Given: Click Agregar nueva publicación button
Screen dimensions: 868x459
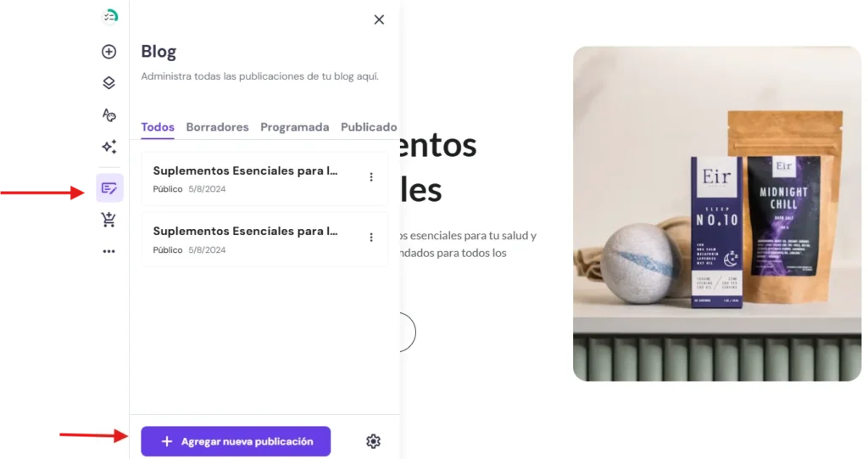Looking at the screenshot, I should click(x=236, y=441).
